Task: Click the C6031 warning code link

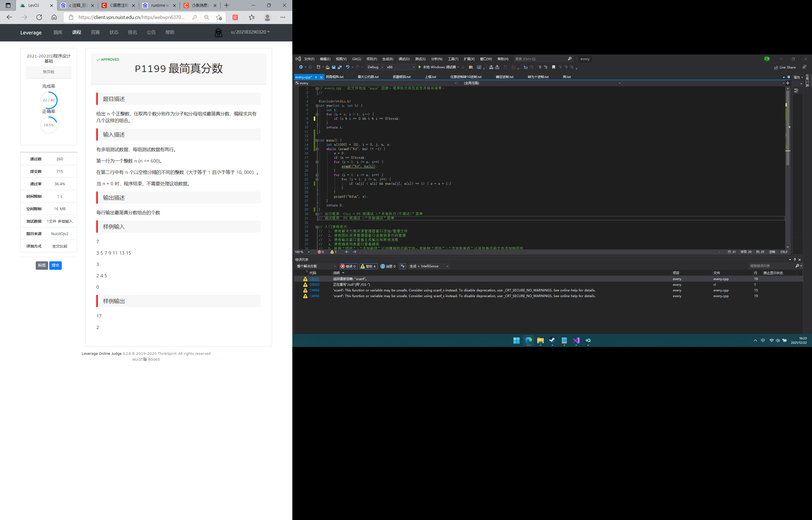Action: [x=314, y=279]
